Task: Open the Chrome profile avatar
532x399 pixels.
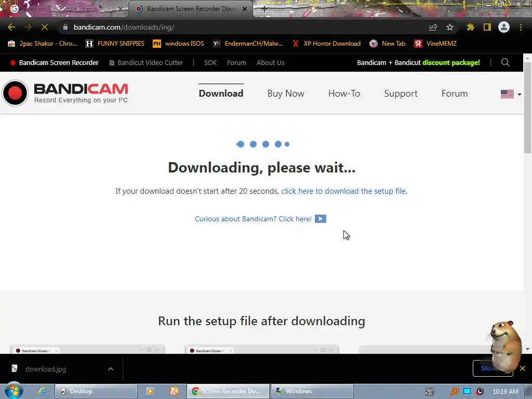Action: tap(504, 27)
